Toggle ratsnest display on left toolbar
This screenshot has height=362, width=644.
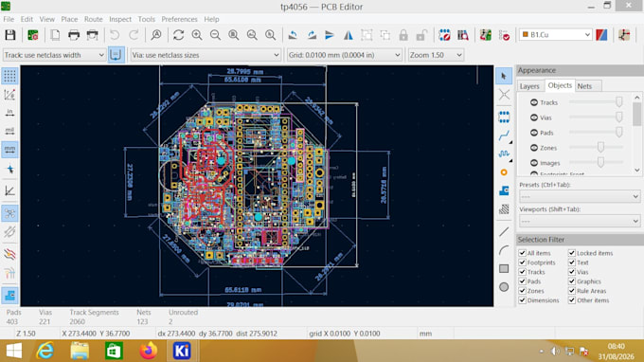tap(9, 213)
